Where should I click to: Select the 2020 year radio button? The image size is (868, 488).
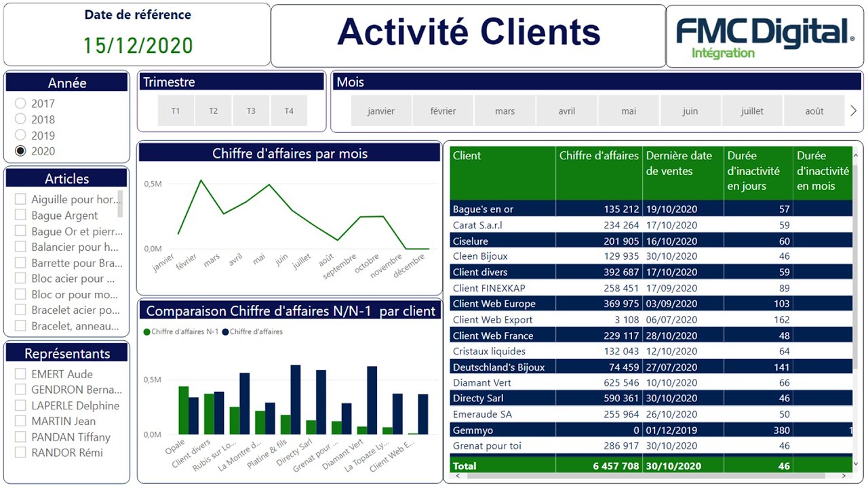click(20, 151)
